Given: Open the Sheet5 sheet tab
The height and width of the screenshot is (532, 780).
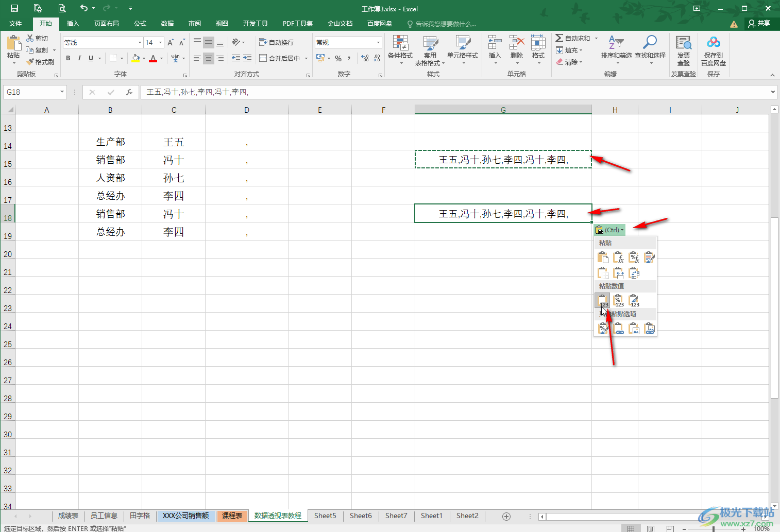Looking at the screenshot, I should [x=325, y=516].
